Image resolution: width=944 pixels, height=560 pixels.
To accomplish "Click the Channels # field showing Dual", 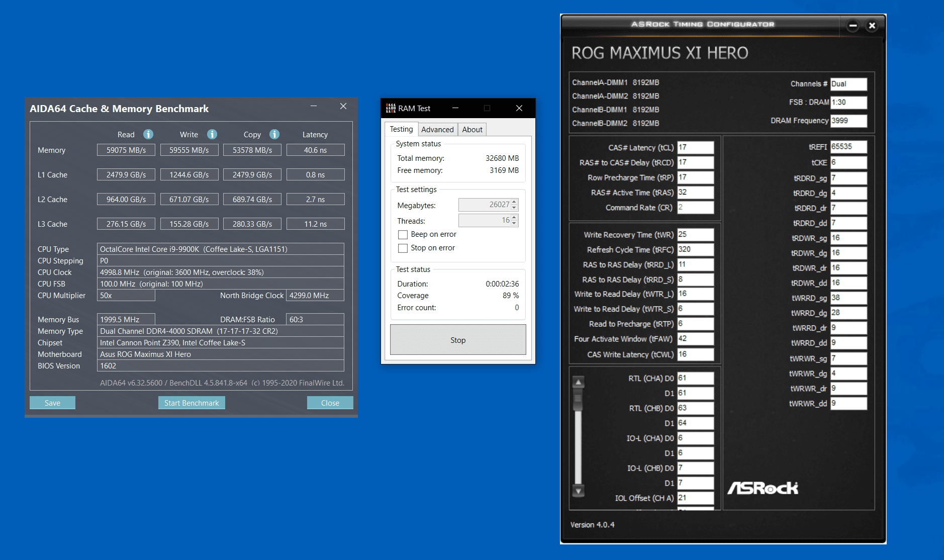I will tap(848, 84).
